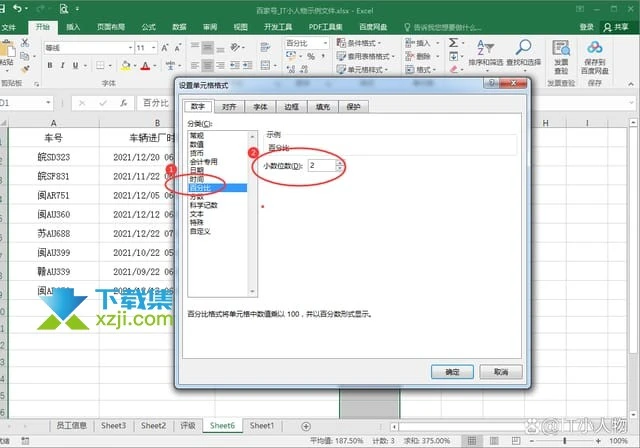
Task: Collapse the ribbon with the arrow
Action: click(x=631, y=84)
